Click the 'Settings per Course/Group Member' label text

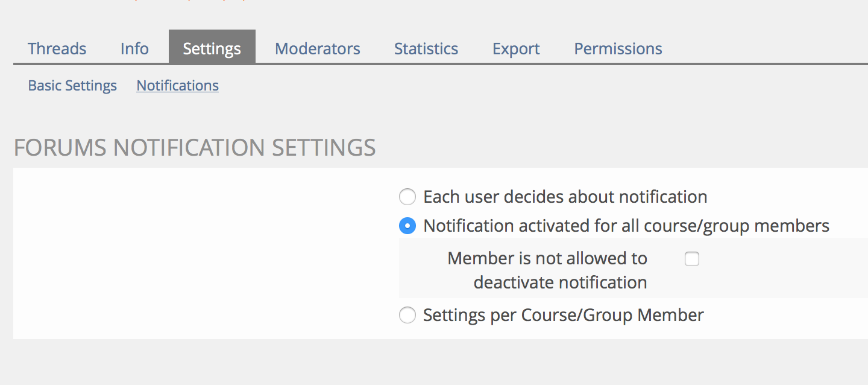click(x=563, y=316)
